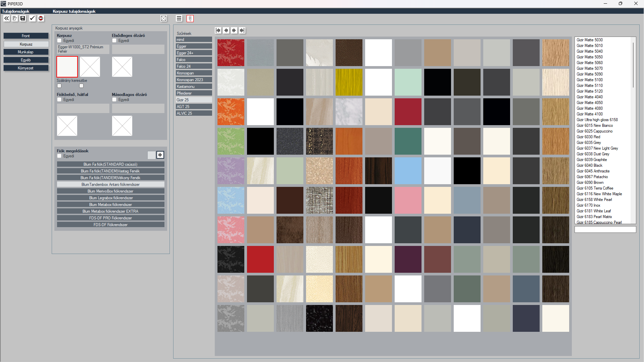644x362 pixels.
Task: Click the open file icon
Action: pyautogui.click(x=15, y=18)
